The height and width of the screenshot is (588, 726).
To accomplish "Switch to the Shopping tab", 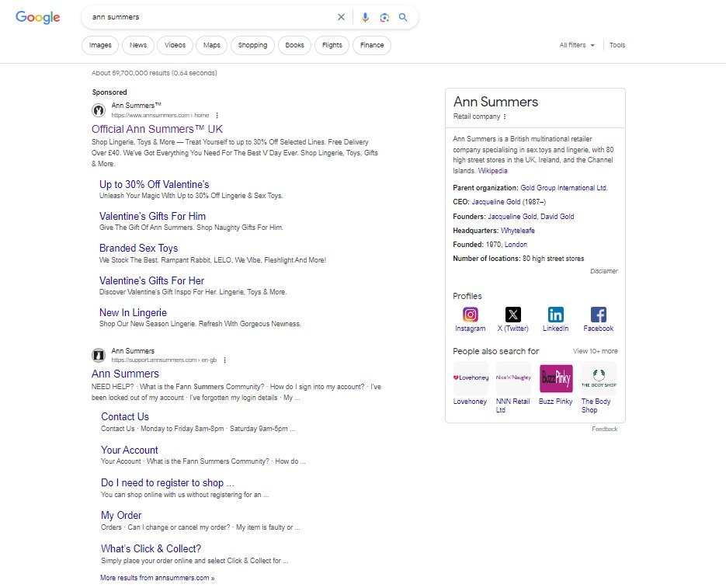I will coord(252,45).
